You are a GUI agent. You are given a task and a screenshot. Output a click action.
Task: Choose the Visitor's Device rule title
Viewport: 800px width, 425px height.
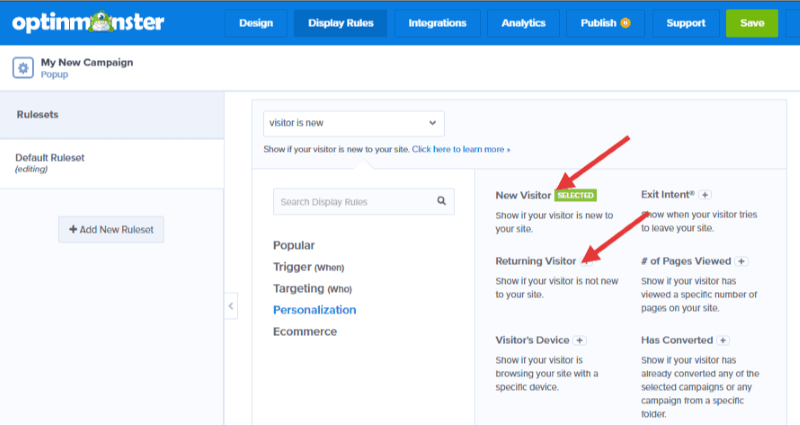[x=532, y=340]
